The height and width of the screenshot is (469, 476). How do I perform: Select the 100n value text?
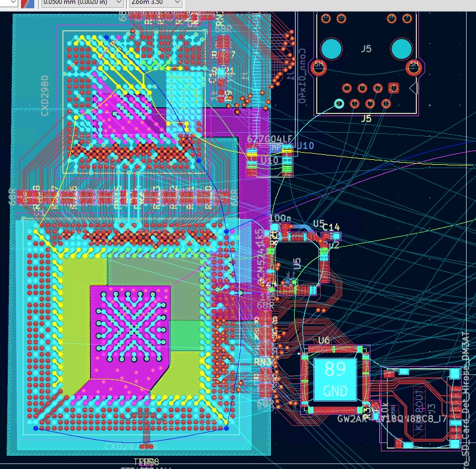[280, 218]
